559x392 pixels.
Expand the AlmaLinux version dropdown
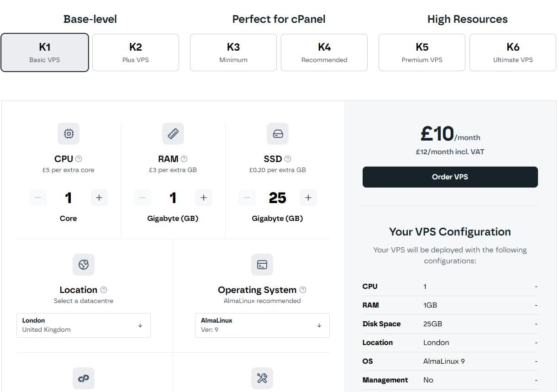click(262, 325)
